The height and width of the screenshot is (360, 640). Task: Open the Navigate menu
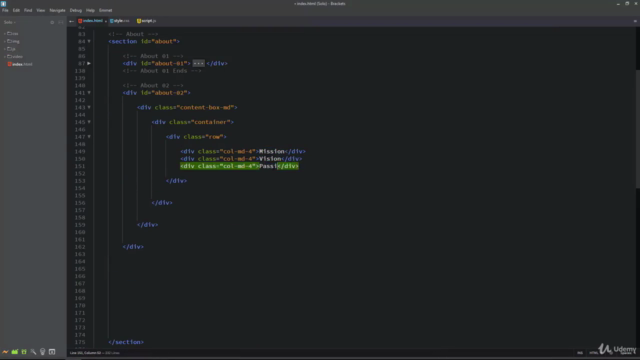(57, 10)
